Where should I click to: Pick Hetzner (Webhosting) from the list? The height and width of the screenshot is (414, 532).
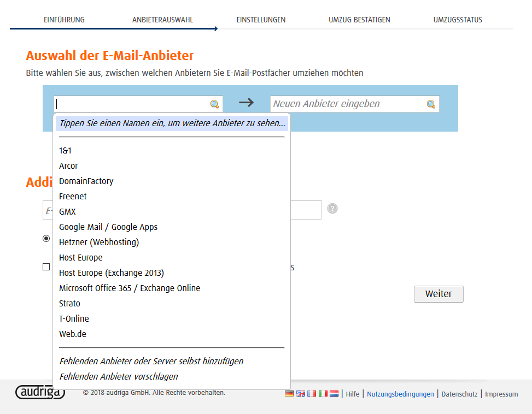[172, 243]
